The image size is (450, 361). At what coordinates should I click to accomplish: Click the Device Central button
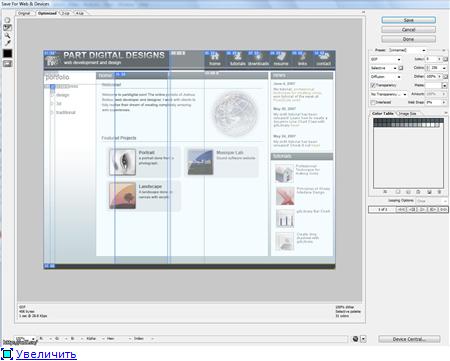[x=409, y=339]
